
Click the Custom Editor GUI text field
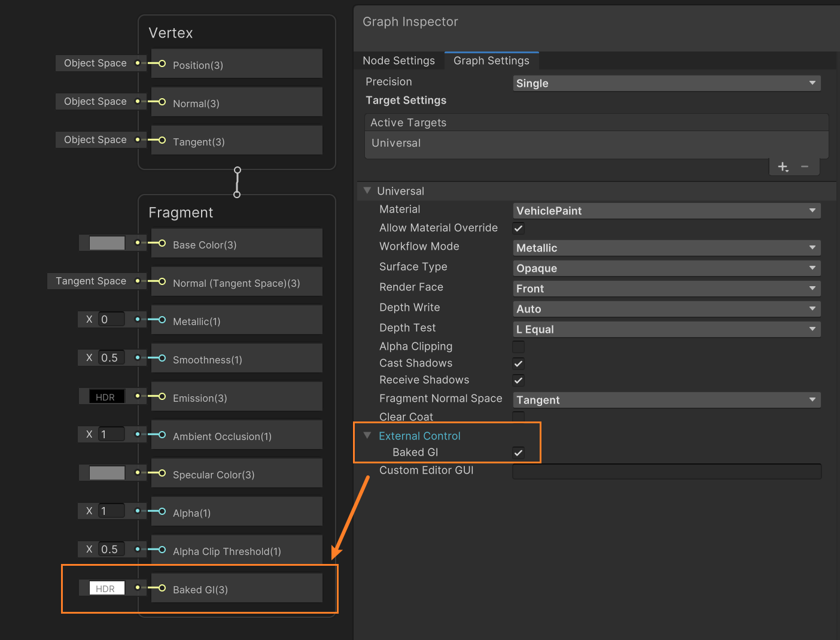[x=666, y=471]
